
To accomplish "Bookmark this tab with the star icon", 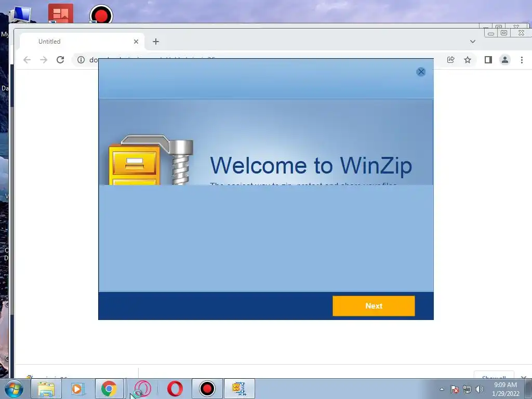I will coord(468,60).
